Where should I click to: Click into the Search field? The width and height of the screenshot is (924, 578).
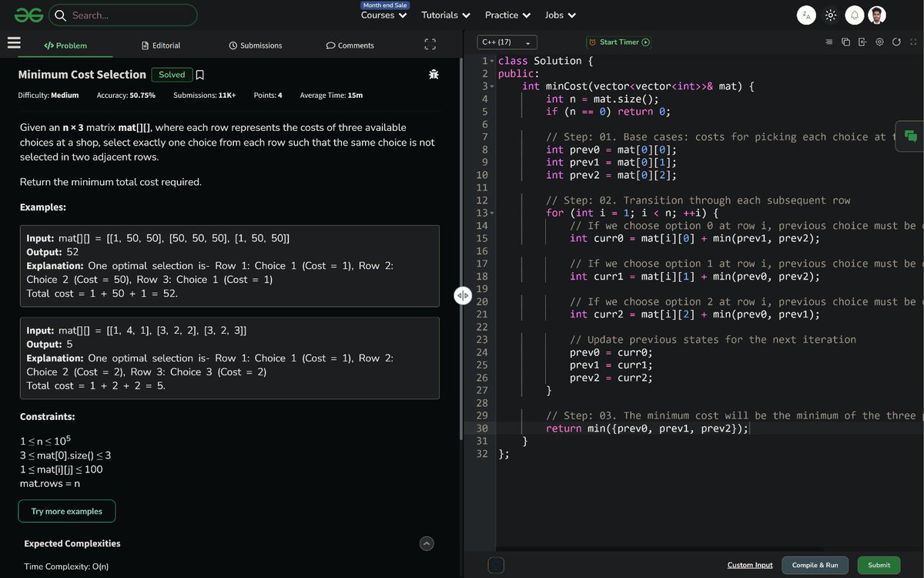click(122, 15)
